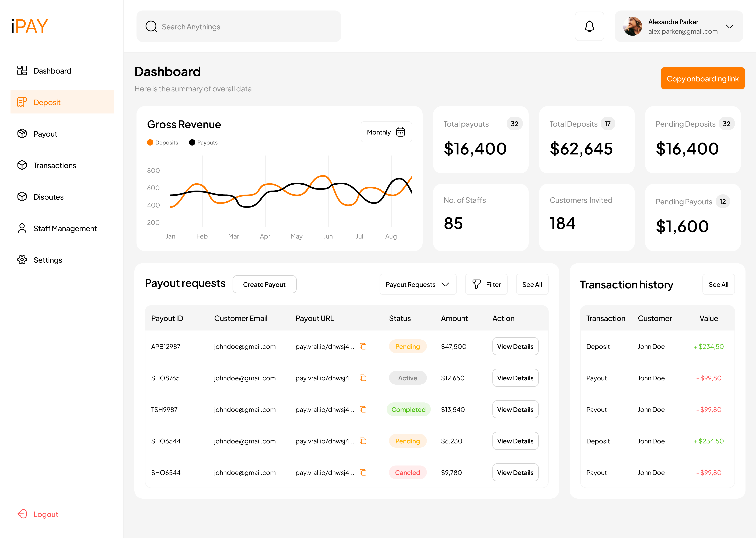This screenshot has height=538, width=756.
Task: Click the Canceled status badge
Action: (407, 472)
